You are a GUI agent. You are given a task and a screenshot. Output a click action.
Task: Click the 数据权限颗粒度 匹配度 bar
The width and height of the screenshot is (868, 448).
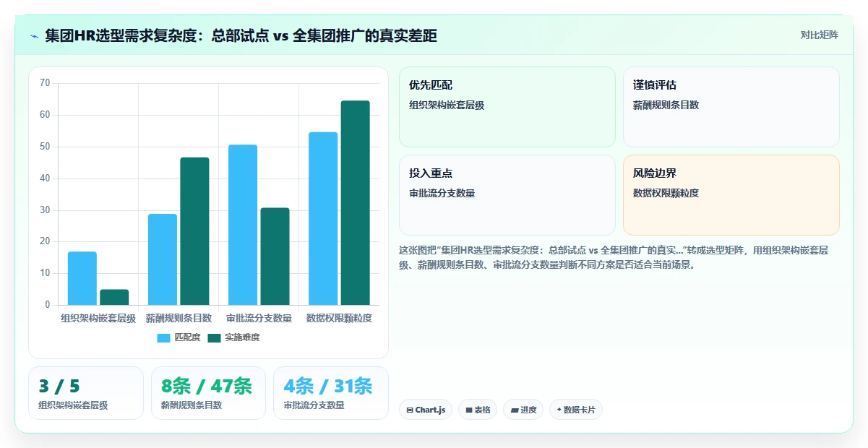click(x=323, y=218)
